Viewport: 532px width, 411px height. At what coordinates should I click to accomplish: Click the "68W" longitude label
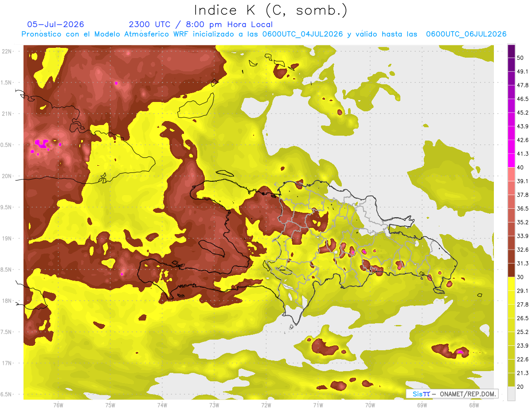tap(474, 405)
